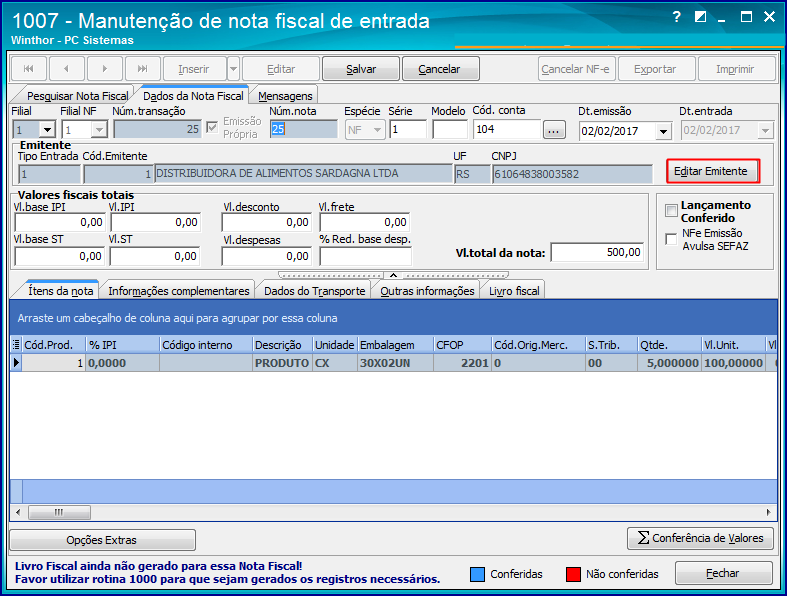Focus the Série input field

click(408, 129)
